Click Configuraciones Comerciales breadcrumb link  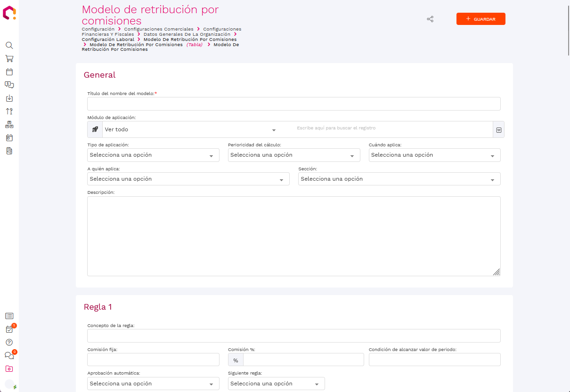pos(159,29)
